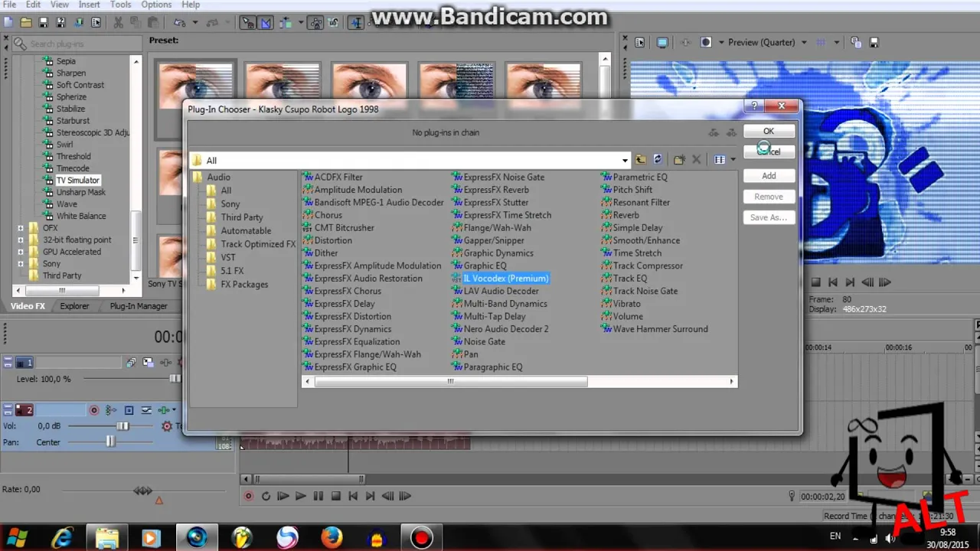Open the Overlays dropdown arrow in preview
This screenshot has height=551, width=980.
(x=836, y=43)
